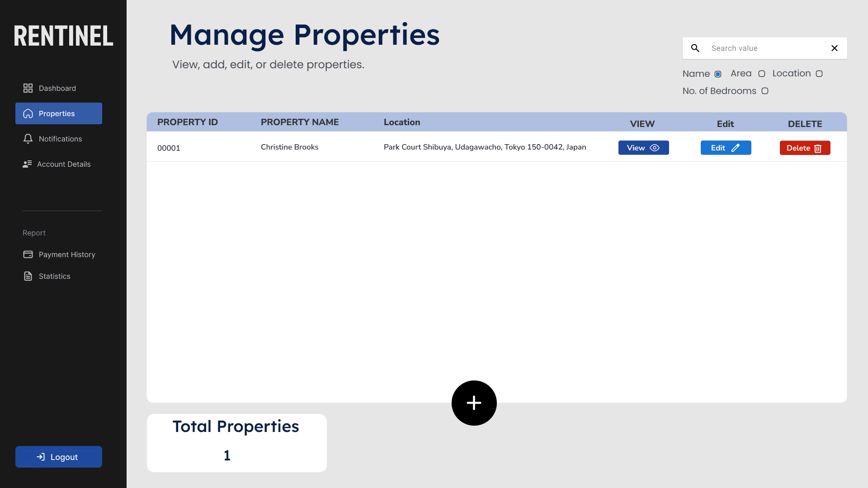Image resolution: width=868 pixels, height=488 pixels.
Task: Click the Dashboard grid icon
Action: pyautogui.click(x=28, y=88)
